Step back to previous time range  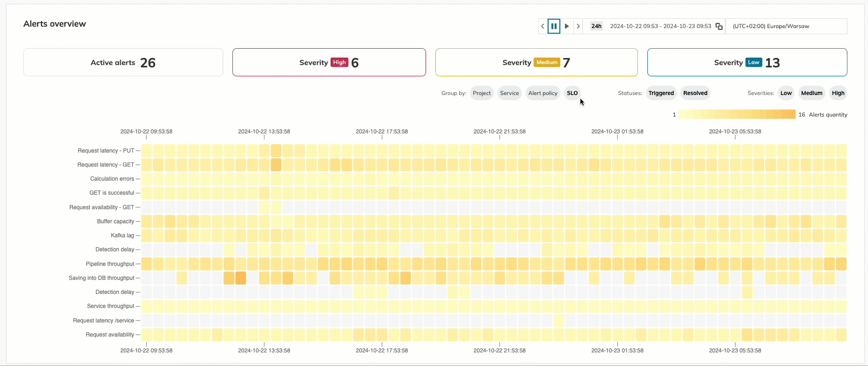[542, 26]
